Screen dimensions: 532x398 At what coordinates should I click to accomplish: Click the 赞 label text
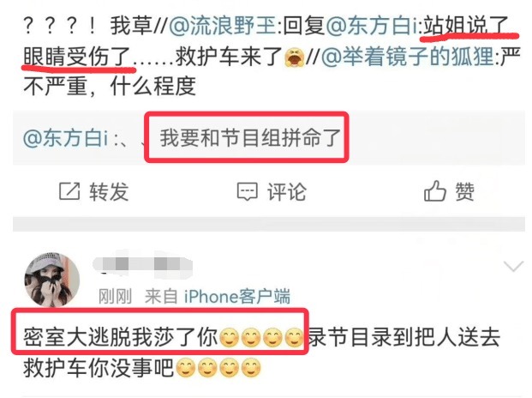click(464, 191)
